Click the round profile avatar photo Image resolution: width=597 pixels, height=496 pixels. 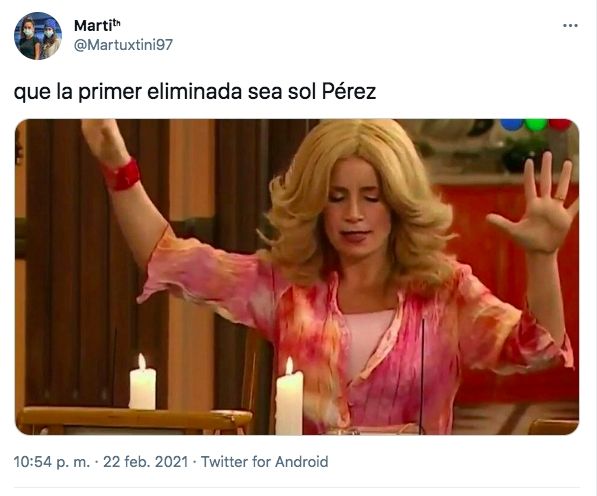tap(38, 36)
